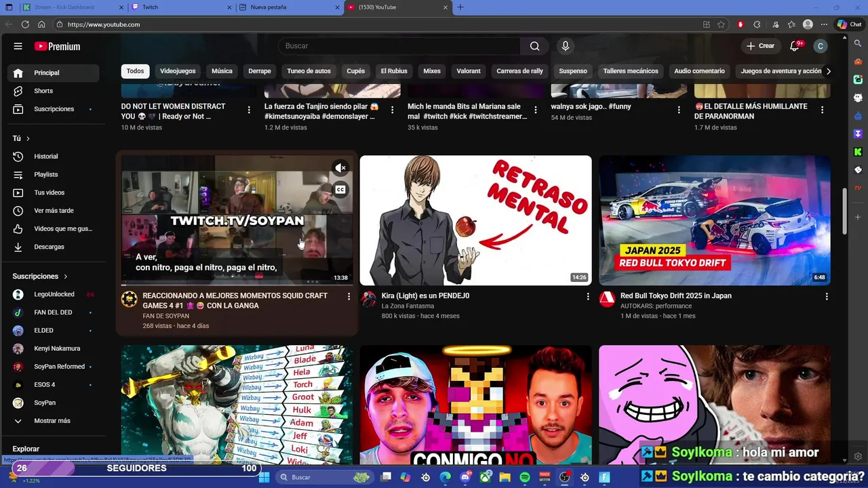
Task: Open Xbox app from taskbar
Action: [x=486, y=477]
